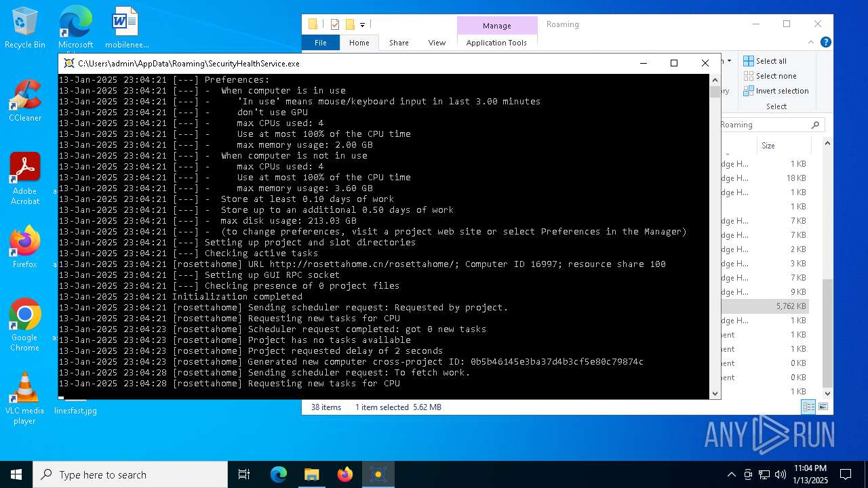
Task: Show hidden system tray icons
Action: (x=731, y=474)
